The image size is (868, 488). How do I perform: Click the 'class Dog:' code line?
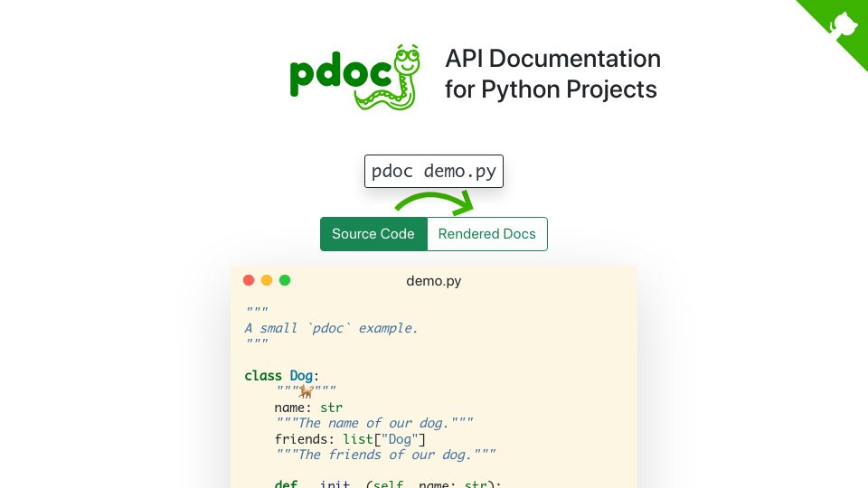(x=282, y=376)
